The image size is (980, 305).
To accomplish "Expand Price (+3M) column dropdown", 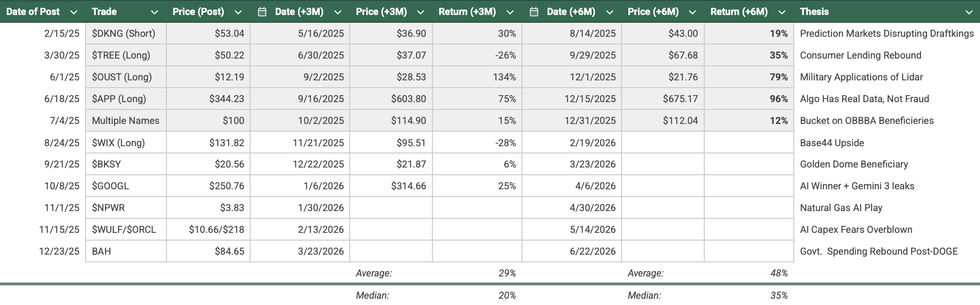I will pyautogui.click(x=420, y=12).
